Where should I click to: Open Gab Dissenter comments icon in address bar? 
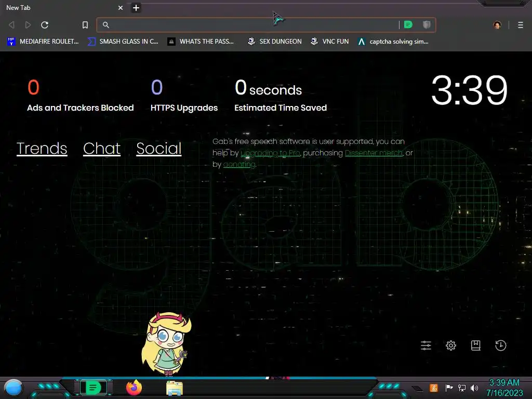coord(408,25)
